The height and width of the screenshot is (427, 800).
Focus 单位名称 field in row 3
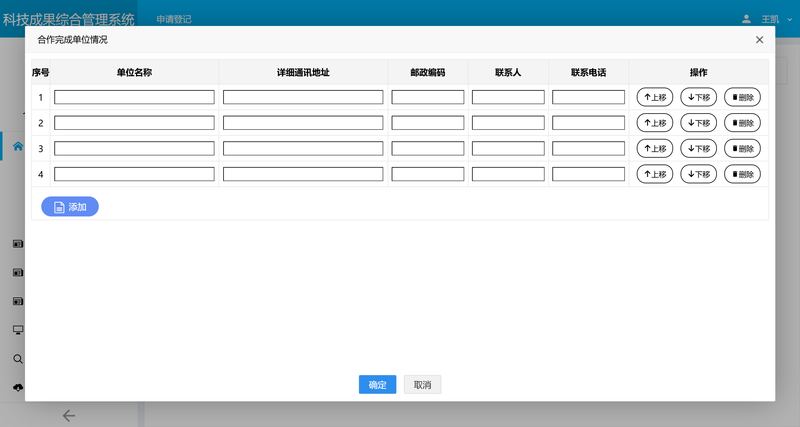point(134,148)
